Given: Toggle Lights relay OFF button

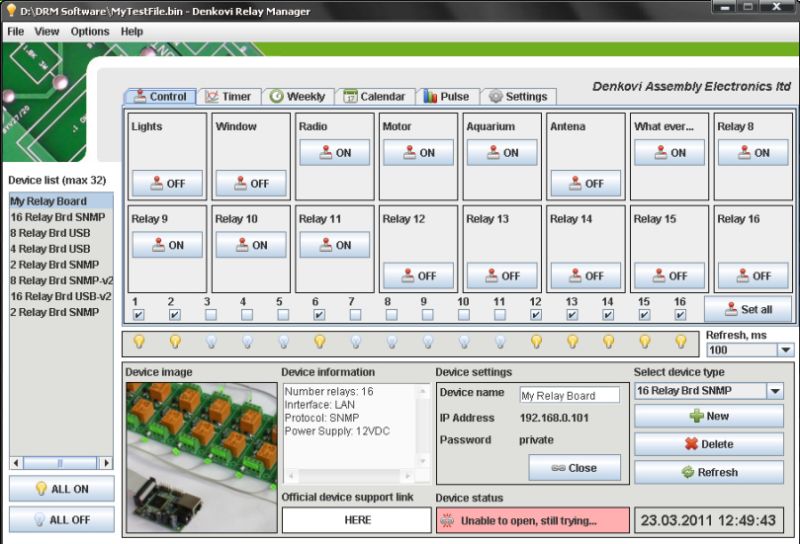Looking at the screenshot, I should (167, 183).
